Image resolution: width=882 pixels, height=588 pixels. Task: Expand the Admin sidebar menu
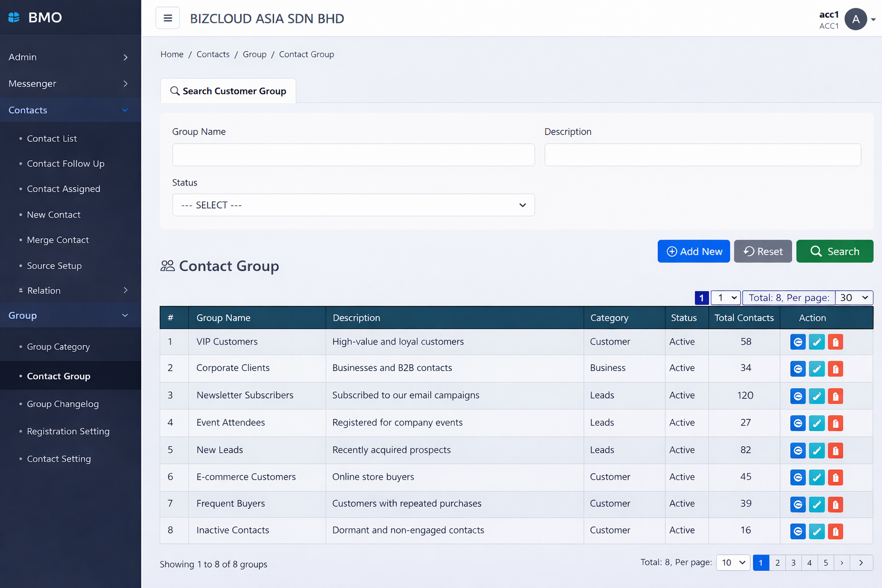point(70,57)
